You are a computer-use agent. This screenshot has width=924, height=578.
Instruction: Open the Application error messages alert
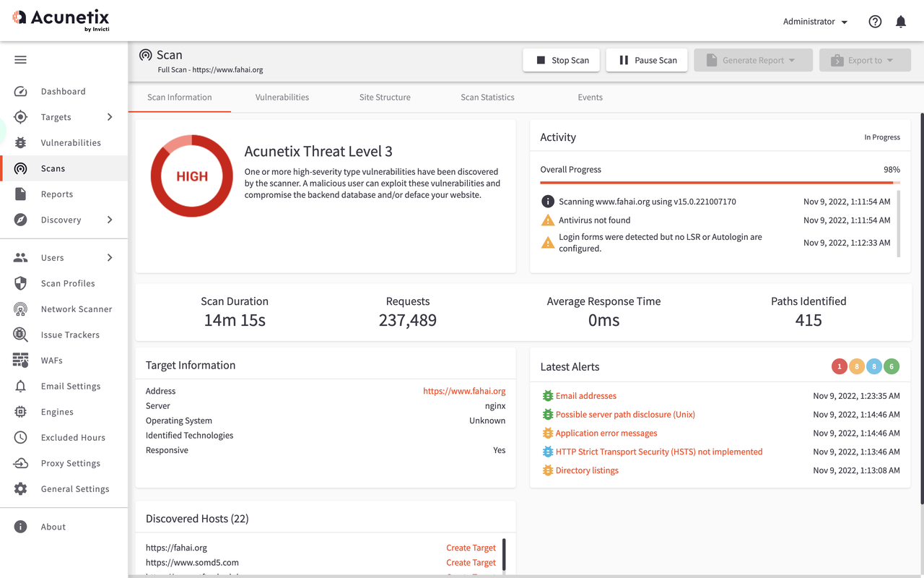pos(606,433)
